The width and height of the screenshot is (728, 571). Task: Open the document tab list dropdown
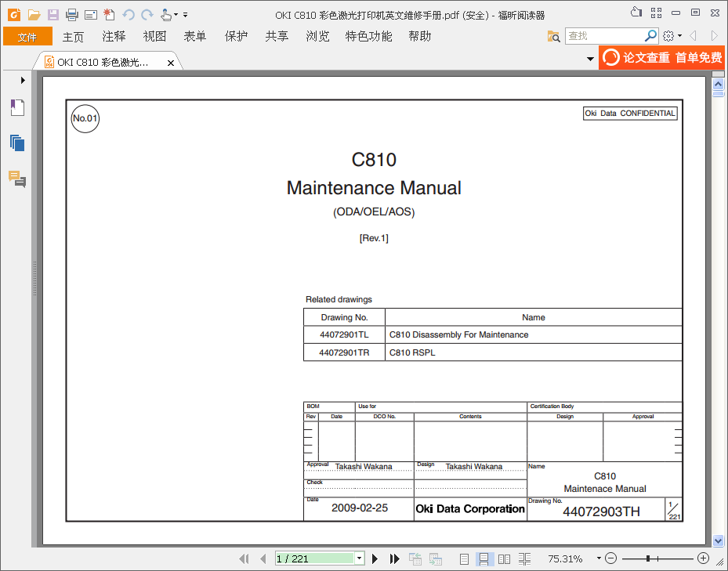click(x=590, y=59)
